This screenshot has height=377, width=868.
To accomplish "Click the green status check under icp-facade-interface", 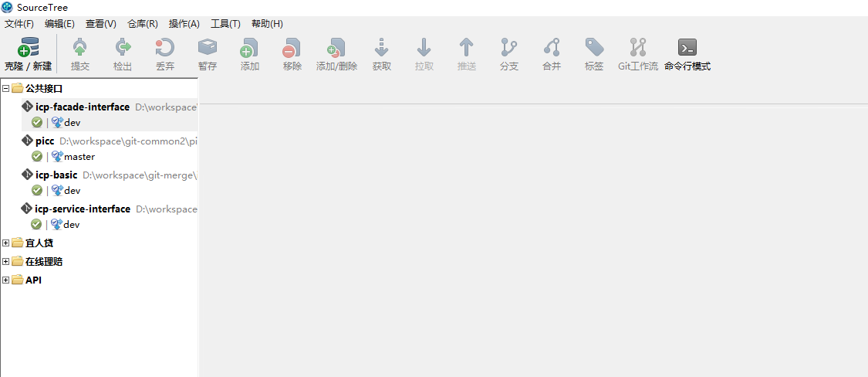I will (37, 122).
